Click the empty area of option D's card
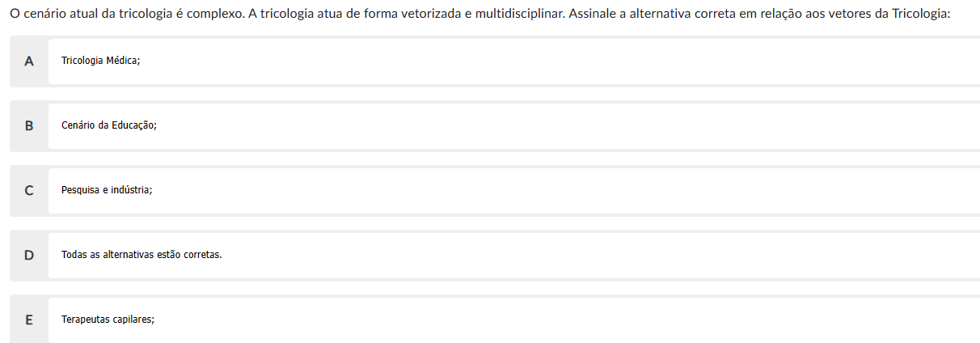This screenshot has width=980, height=343. [566, 255]
